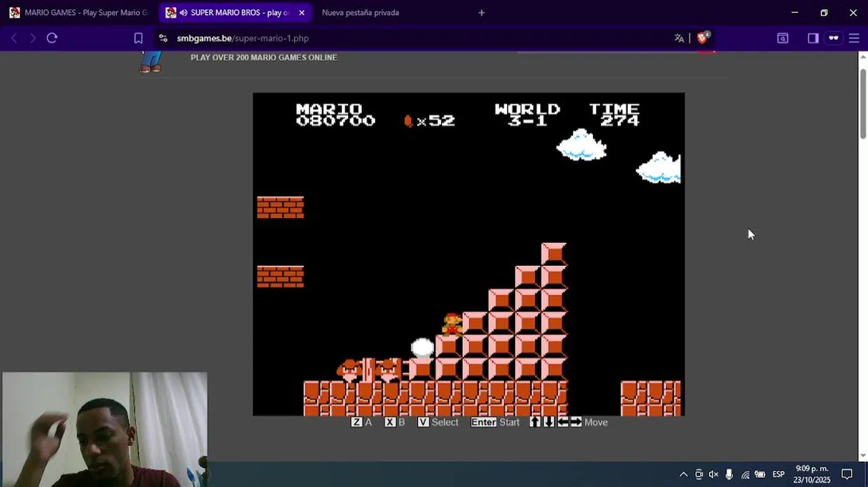Click the address bar URL smbgames.be
Viewport: 868px width, 487px height.
pyautogui.click(x=243, y=39)
